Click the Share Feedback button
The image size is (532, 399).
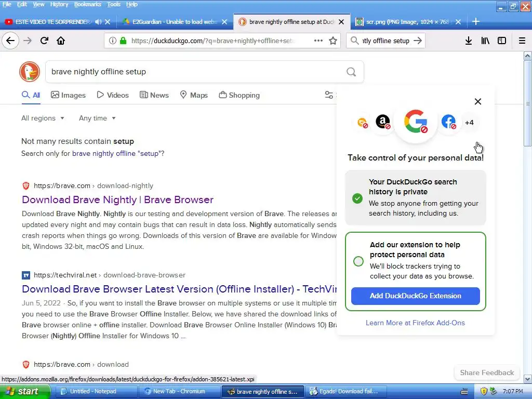coord(487,373)
